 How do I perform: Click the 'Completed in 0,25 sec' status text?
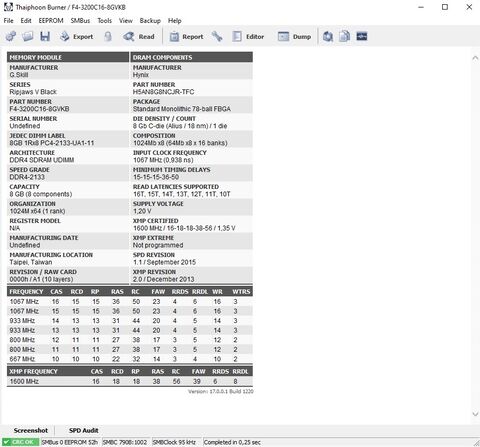(232, 442)
